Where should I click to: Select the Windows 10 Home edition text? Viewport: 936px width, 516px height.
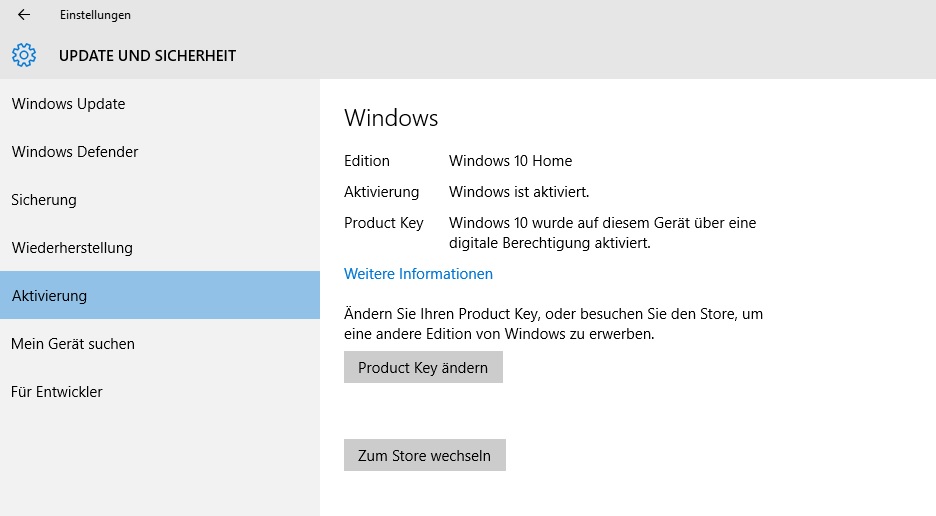tap(510, 161)
